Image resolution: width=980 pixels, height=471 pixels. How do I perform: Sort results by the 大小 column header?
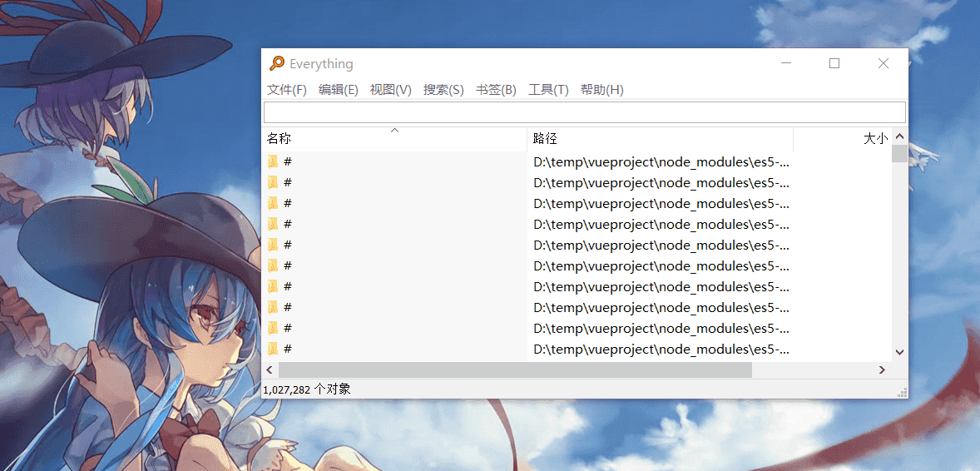[843, 139]
